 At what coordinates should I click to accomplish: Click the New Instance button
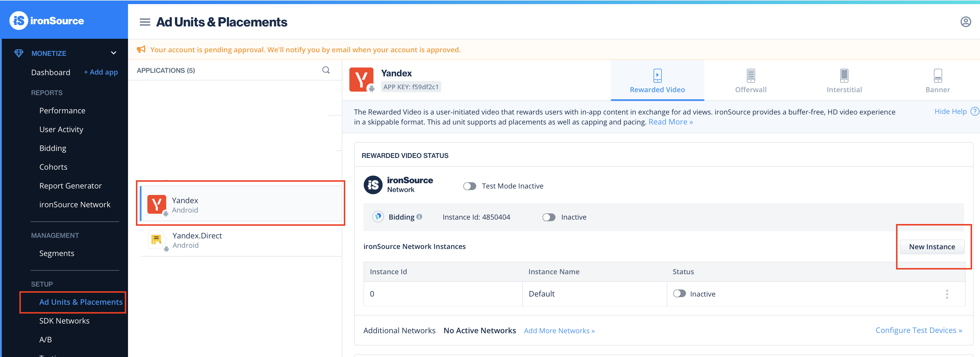(x=932, y=247)
